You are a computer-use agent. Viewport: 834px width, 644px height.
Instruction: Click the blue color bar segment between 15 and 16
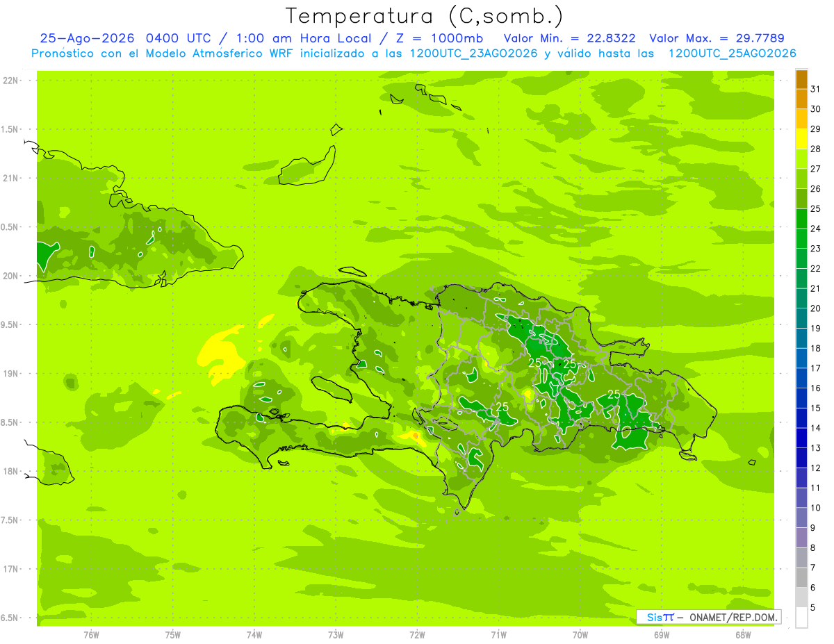point(801,398)
